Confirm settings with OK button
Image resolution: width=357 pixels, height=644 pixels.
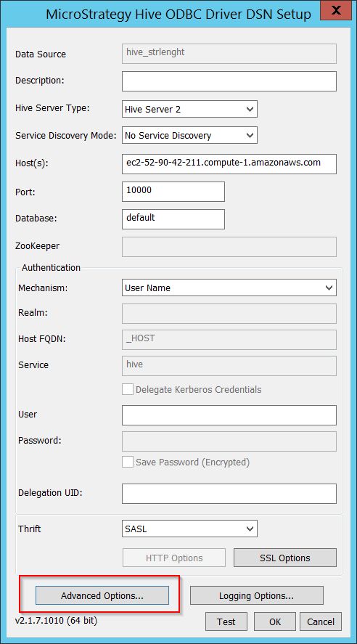[x=275, y=621]
